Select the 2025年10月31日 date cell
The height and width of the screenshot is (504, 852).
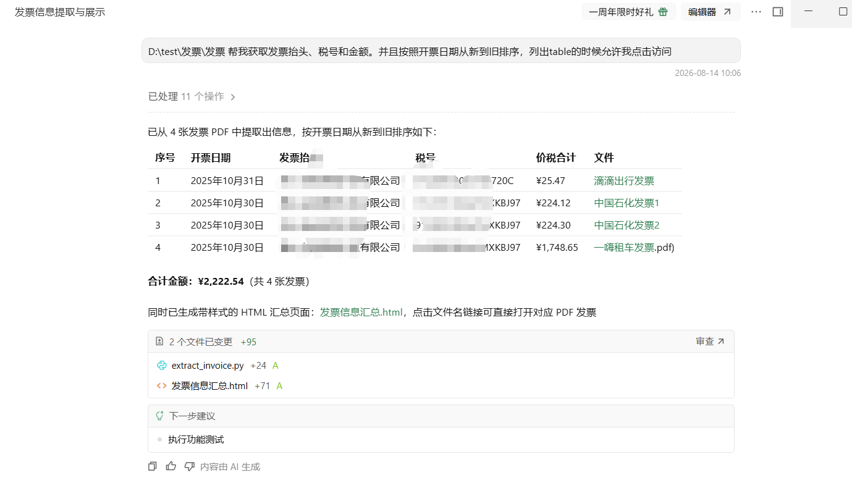pyautogui.click(x=227, y=181)
